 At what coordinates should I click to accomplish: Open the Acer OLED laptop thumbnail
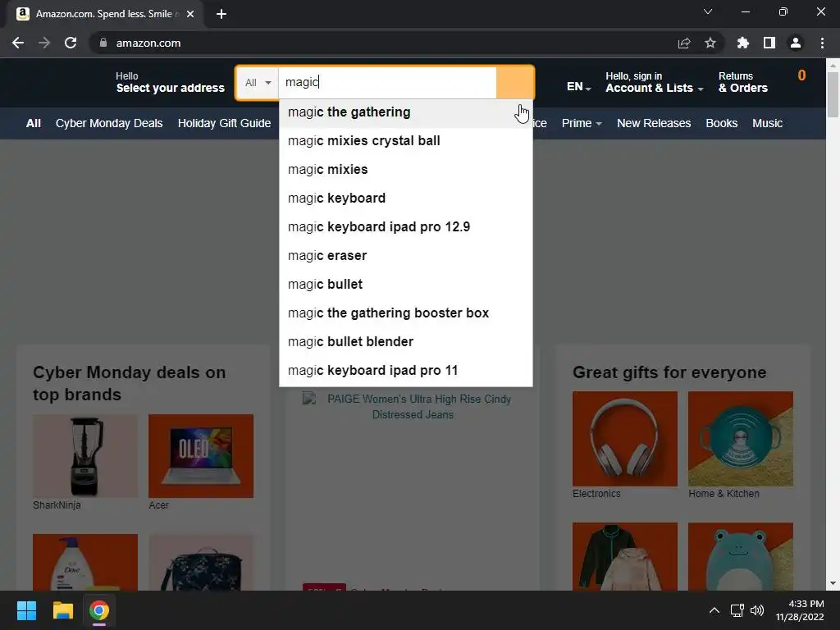coord(201,456)
